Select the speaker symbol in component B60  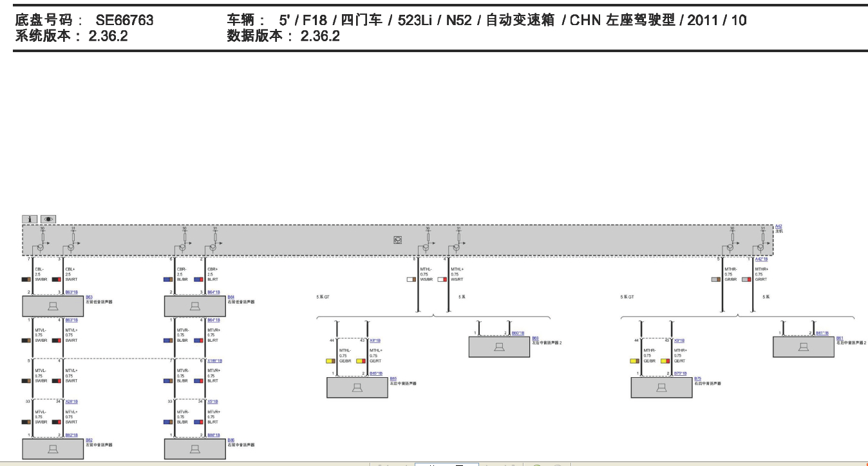coord(499,347)
